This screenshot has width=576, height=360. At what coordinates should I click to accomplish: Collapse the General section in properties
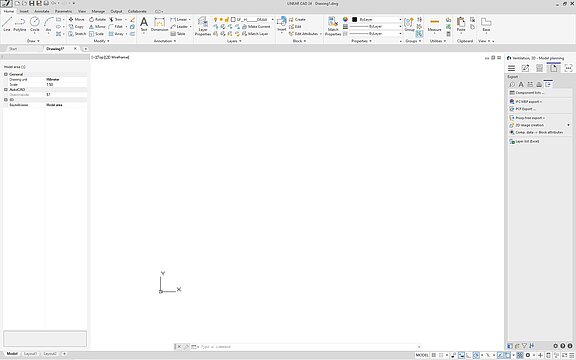pos(6,74)
